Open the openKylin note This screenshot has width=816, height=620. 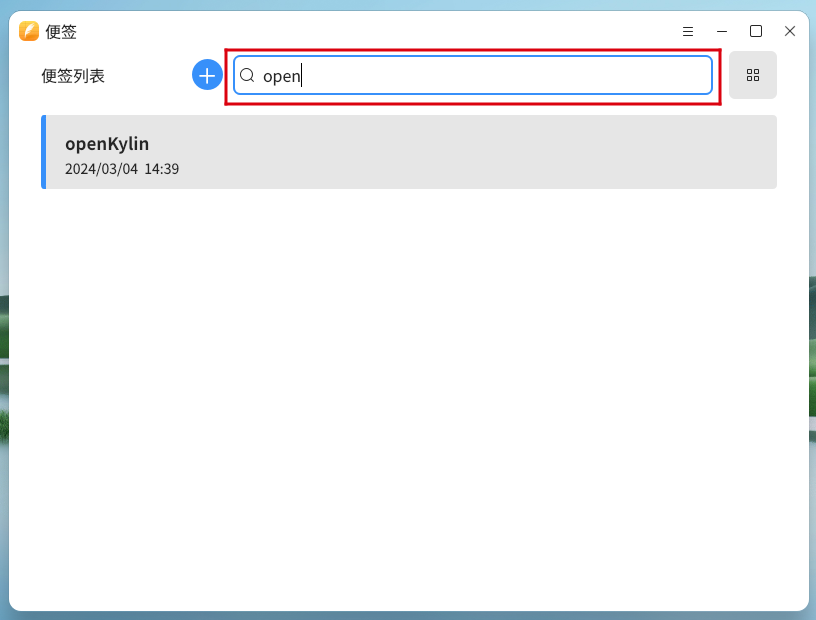click(409, 152)
